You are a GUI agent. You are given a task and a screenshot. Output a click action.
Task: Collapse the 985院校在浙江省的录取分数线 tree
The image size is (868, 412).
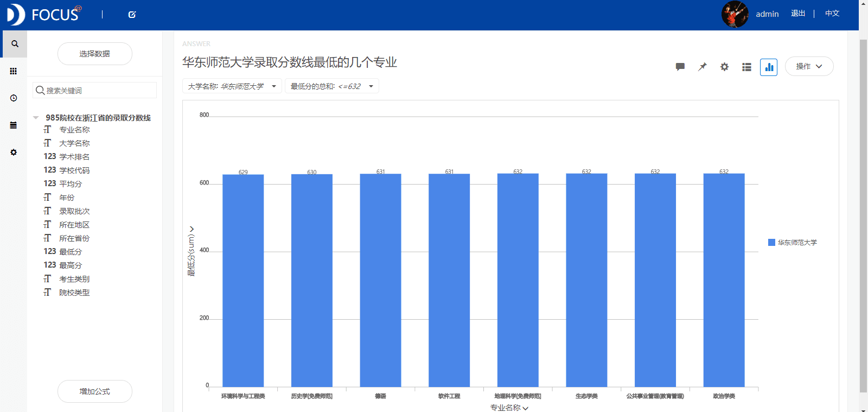click(x=36, y=118)
